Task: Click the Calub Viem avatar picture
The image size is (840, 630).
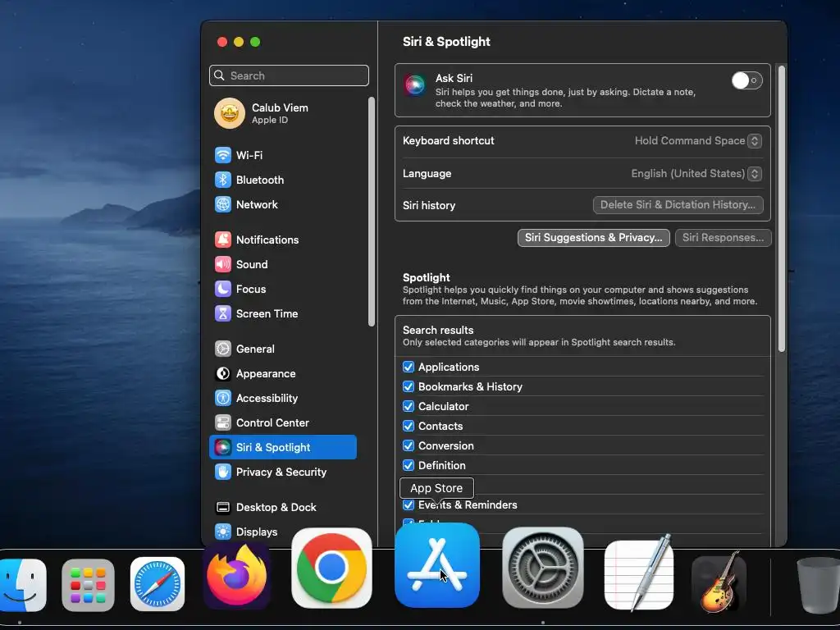Action: (230, 113)
